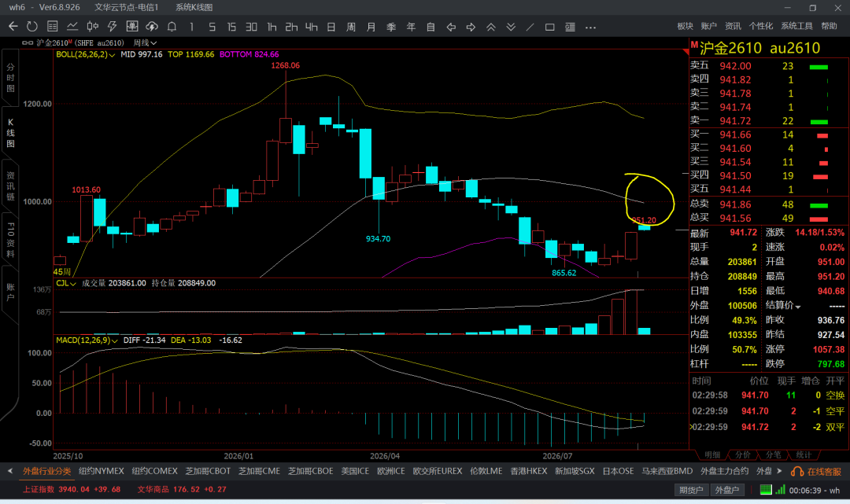Switch to monthly (月) period
This screenshot has width=850, height=504.
(x=371, y=27)
